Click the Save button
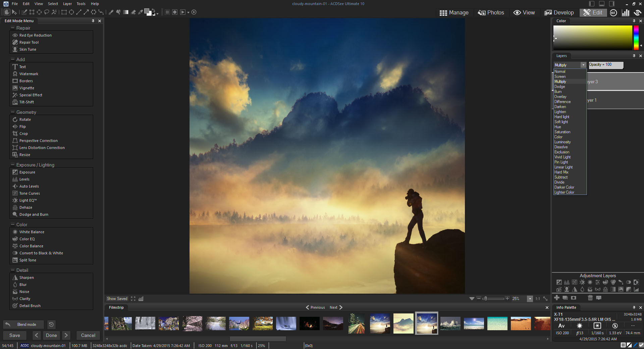Image resolution: width=644 pixels, height=349 pixels. [x=15, y=335]
